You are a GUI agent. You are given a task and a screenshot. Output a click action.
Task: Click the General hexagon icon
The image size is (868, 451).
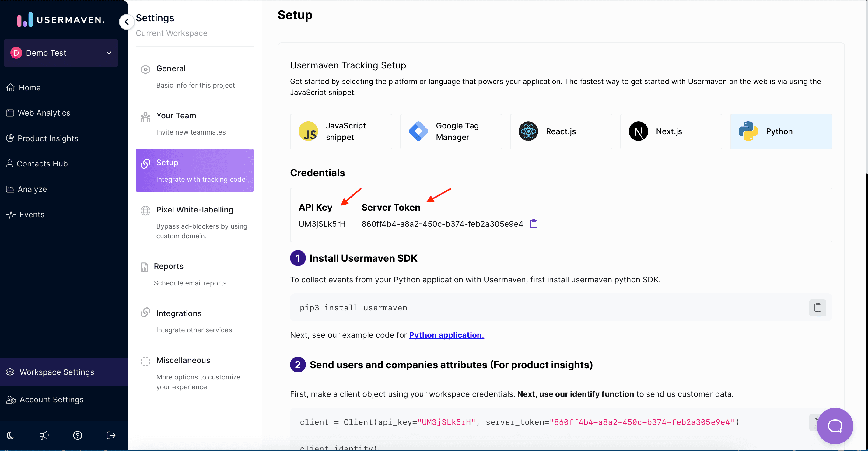[145, 69]
